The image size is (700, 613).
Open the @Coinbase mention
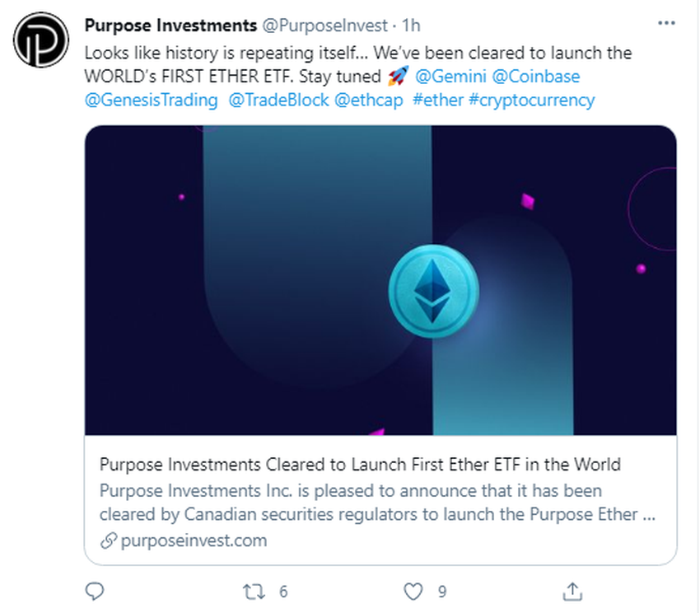[536, 77]
